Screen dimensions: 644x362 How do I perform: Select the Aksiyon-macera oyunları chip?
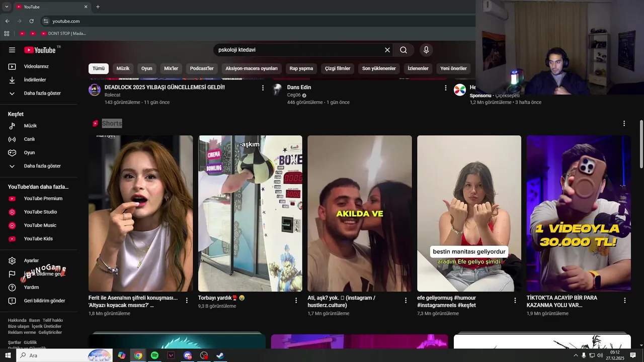(252, 68)
